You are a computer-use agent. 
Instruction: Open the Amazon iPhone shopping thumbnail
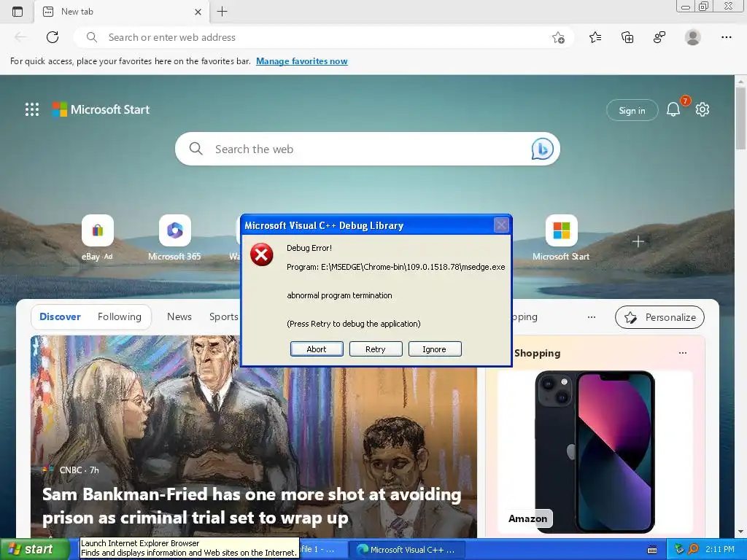(x=595, y=452)
